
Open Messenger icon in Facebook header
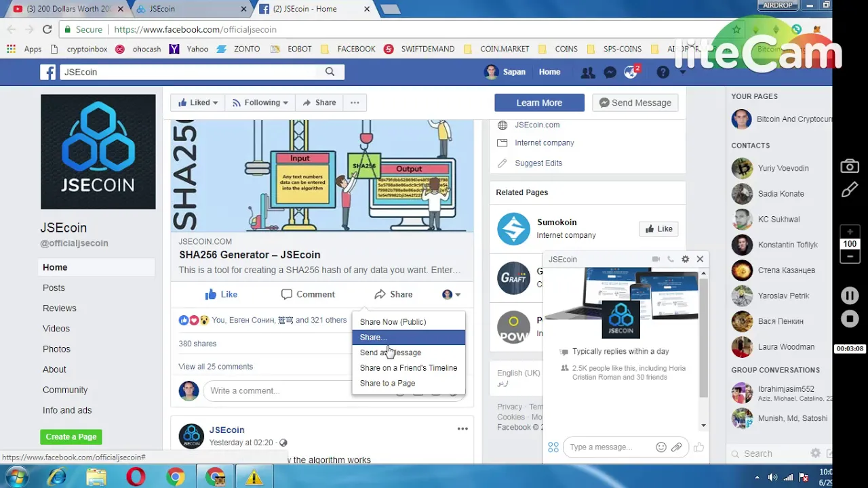(x=610, y=73)
